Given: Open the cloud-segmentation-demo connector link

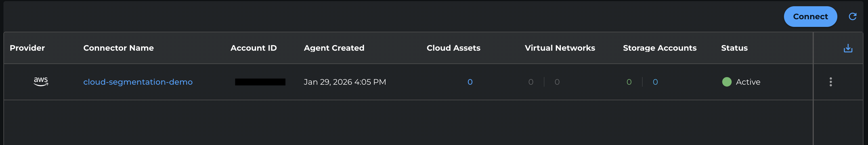Looking at the screenshot, I should [x=138, y=82].
